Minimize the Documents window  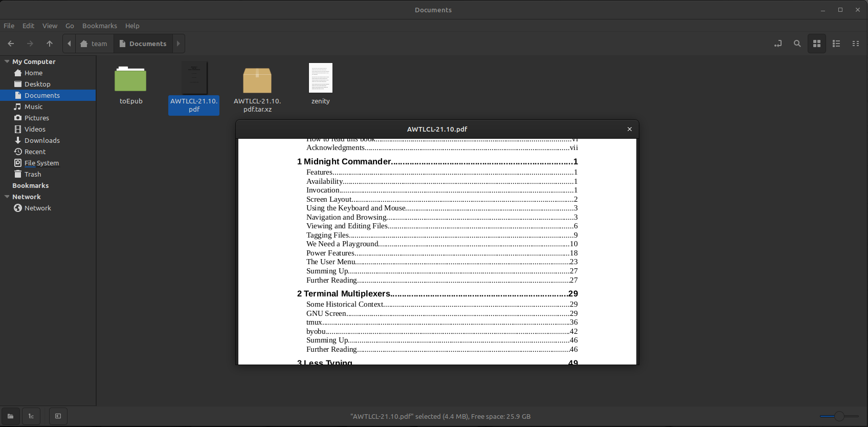point(823,10)
